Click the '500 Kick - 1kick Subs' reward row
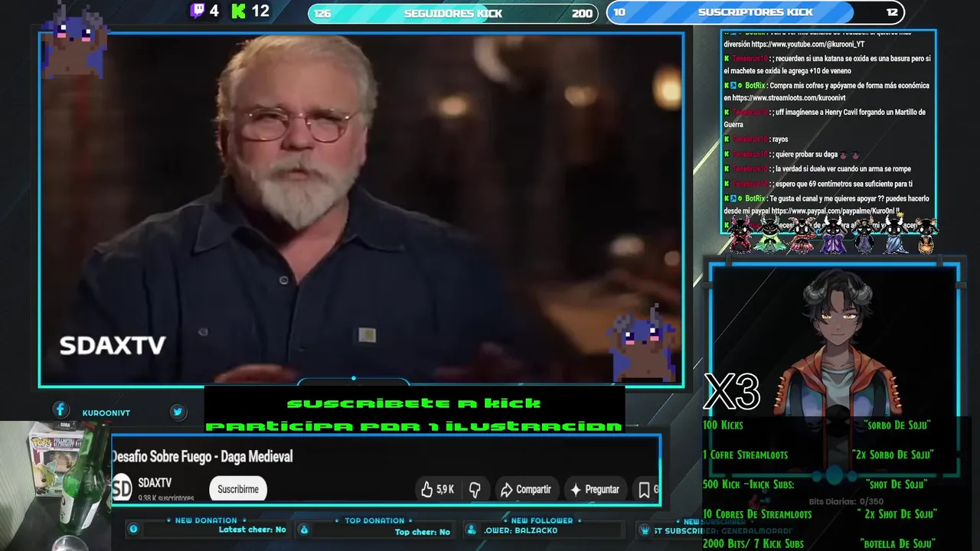The image size is (980, 551). click(x=815, y=484)
